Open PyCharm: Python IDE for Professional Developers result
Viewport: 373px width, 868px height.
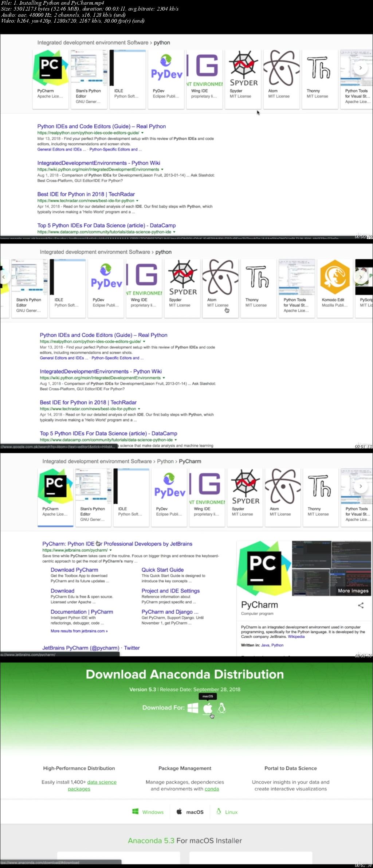pos(117,544)
